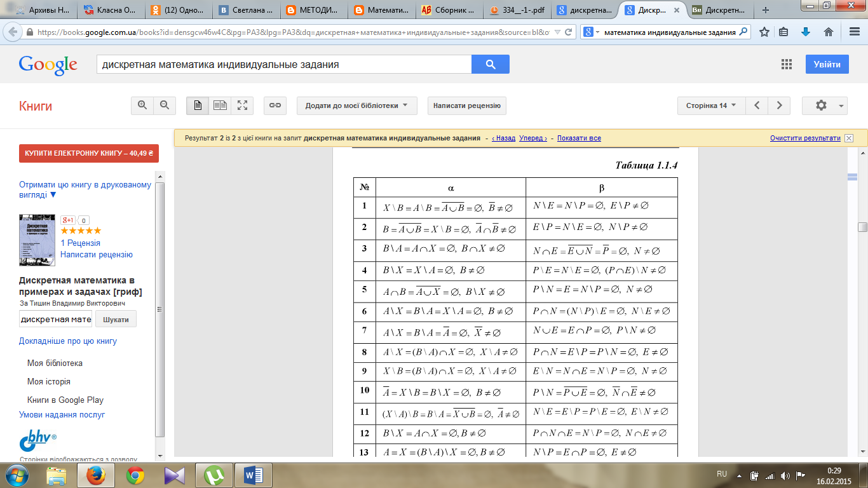This screenshot has width=868, height=488.
Task: Open uTorrent from taskbar
Action: (213, 475)
